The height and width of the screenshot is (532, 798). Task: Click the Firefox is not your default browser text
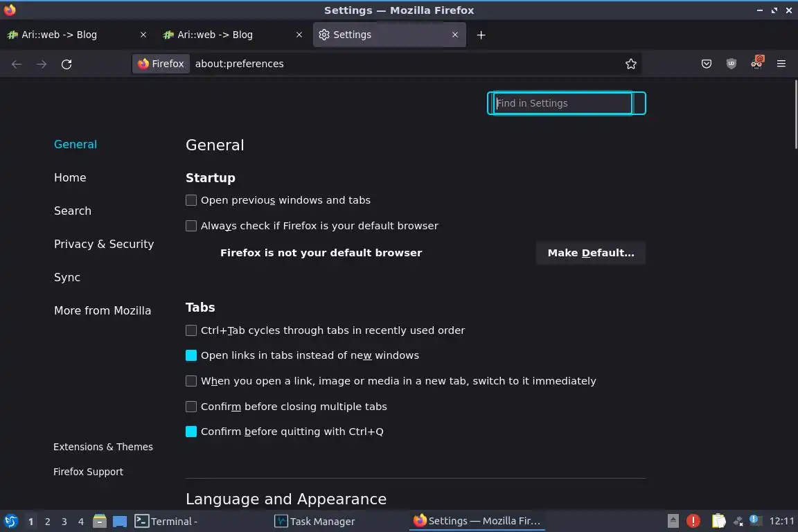[x=321, y=253]
